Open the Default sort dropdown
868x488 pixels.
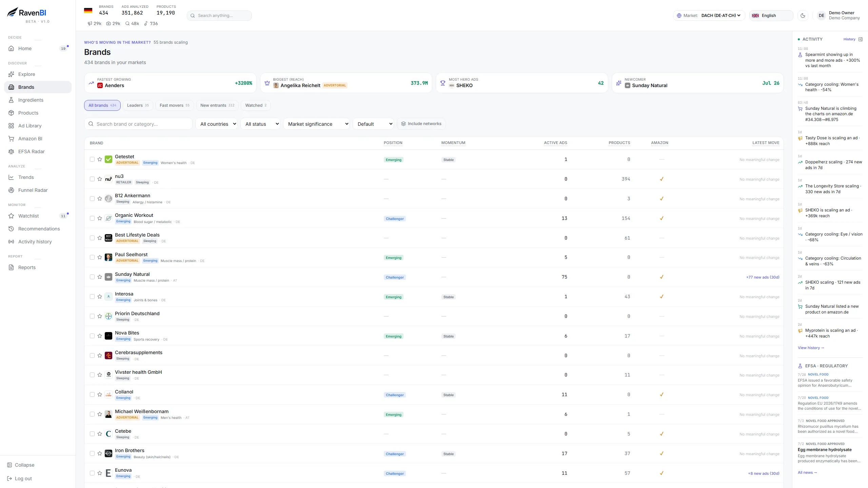[x=374, y=124]
